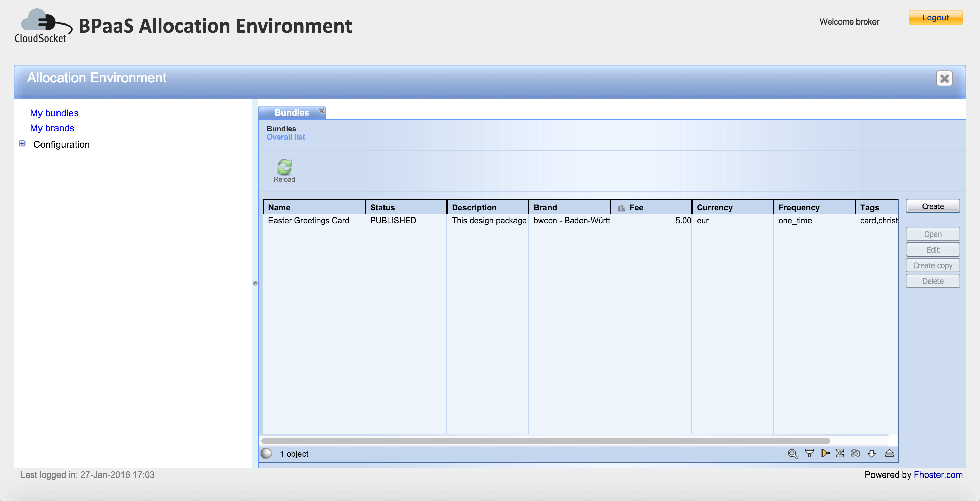
Task: Click the chart icon in Fee header
Action: (x=621, y=208)
